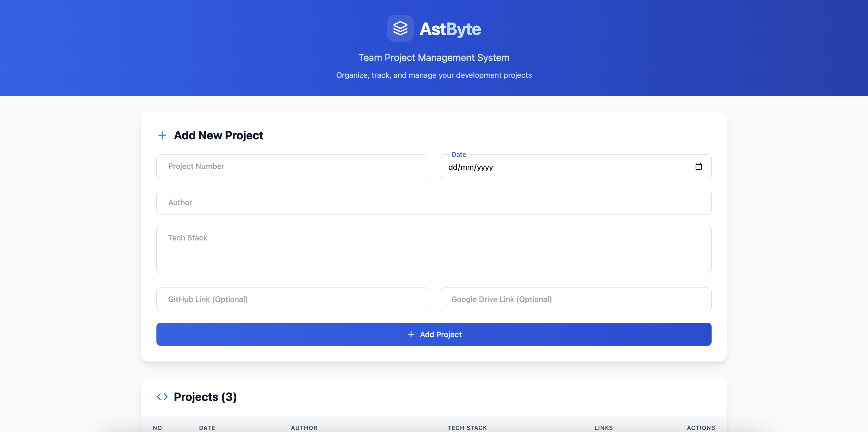Click the 'Organize, track, and manage' tagline
868x432 pixels.
434,75
